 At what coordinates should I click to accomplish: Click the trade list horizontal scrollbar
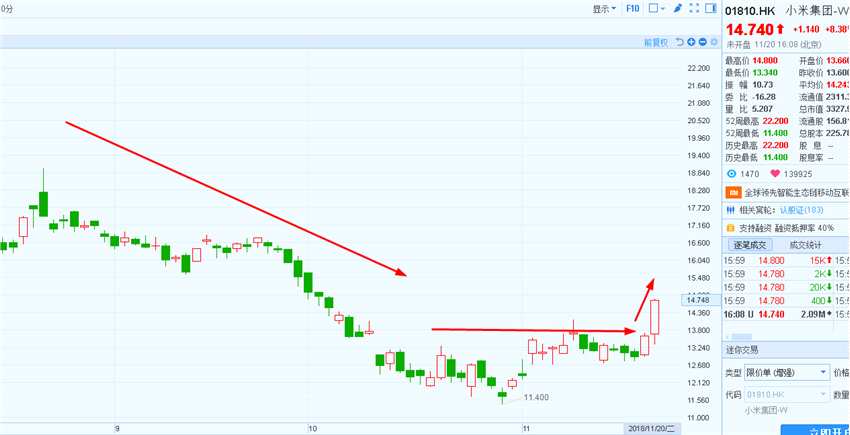pos(742,337)
